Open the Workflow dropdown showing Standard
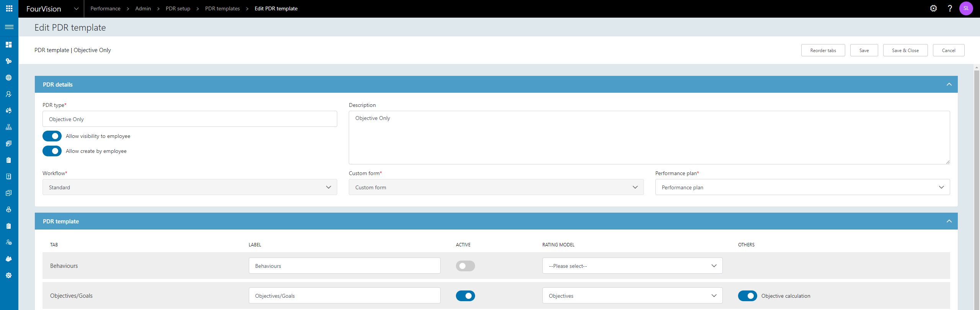The image size is (980, 310). [190, 187]
